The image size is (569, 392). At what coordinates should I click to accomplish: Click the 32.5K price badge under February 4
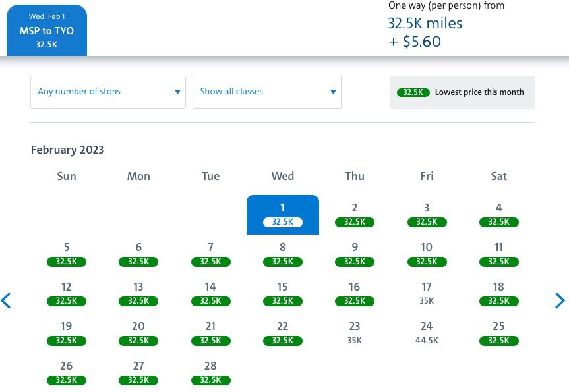click(x=498, y=222)
